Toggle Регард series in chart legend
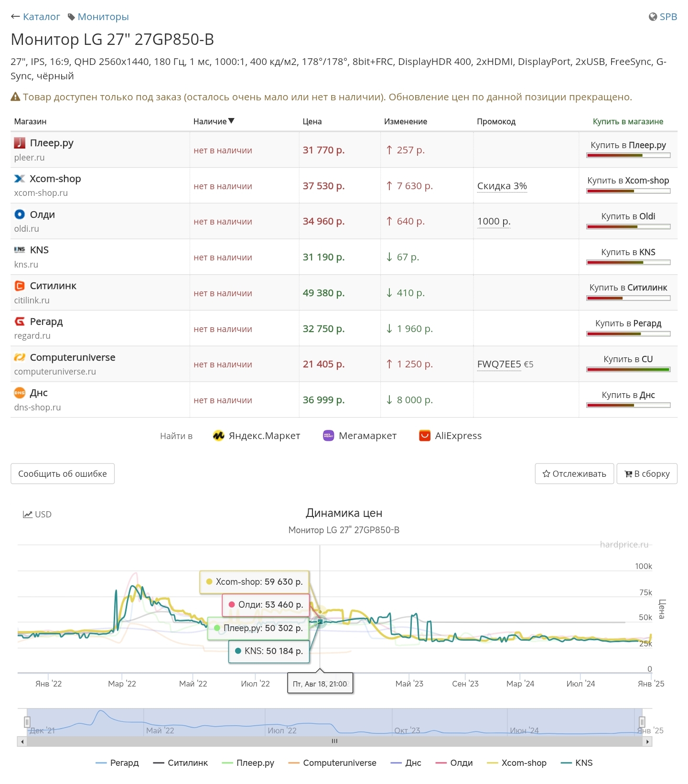Viewport: 688px width, 784px height. [x=118, y=763]
